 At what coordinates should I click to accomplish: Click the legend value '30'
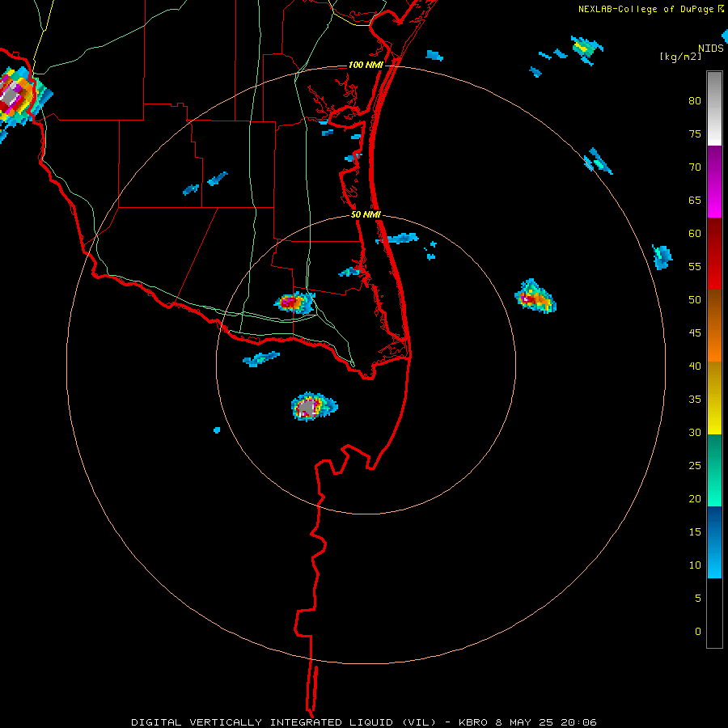click(x=695, y=432)
